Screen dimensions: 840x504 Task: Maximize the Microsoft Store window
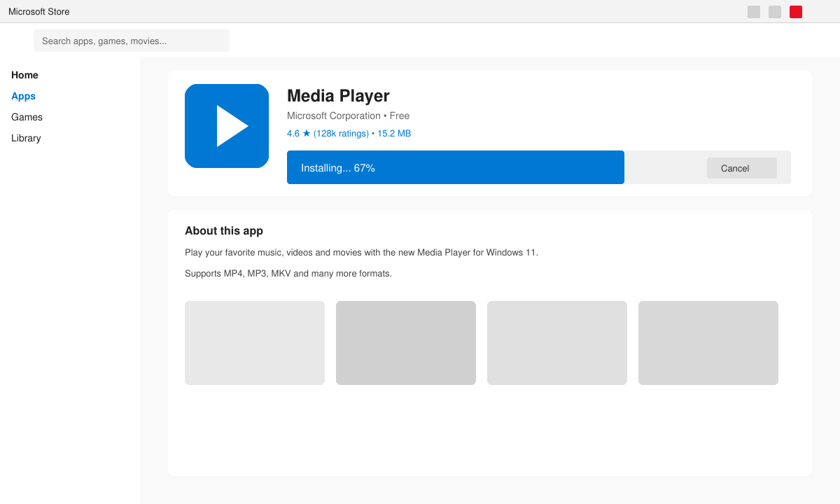coord(775,12)
